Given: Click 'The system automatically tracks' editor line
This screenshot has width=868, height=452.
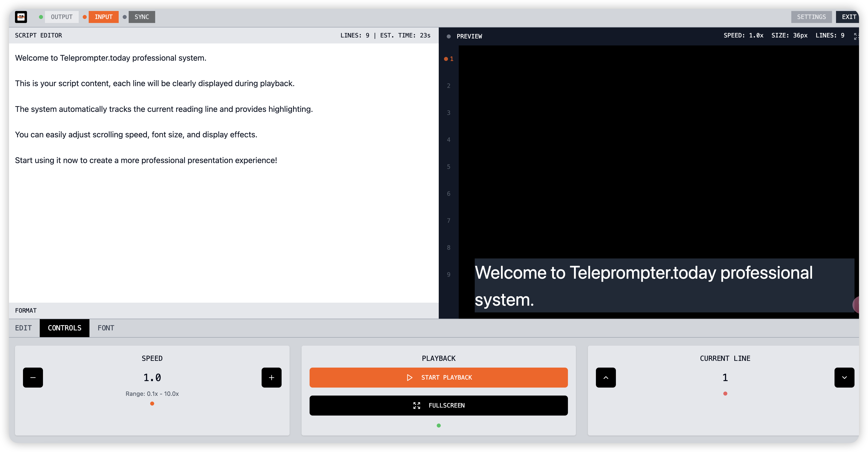Looking at the screenshot, I should coord(164,109).
